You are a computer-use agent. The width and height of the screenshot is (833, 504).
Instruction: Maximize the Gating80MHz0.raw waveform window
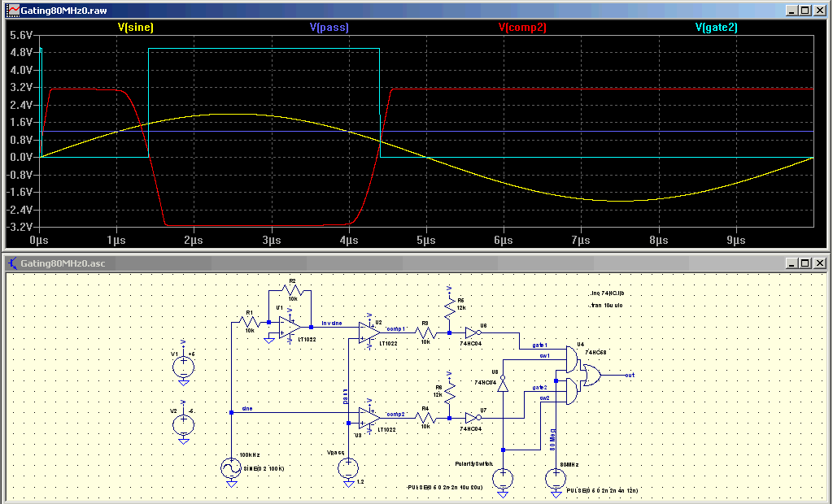coord(805,10)
